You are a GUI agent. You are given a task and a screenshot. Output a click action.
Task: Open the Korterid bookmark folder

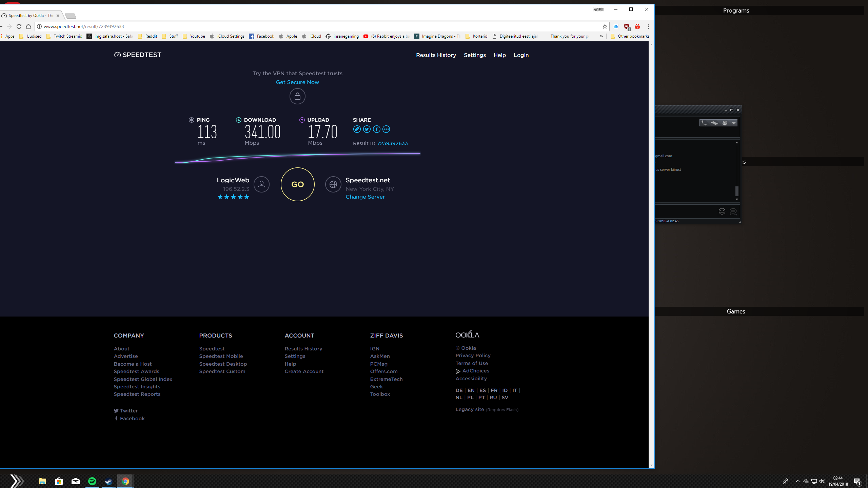(x=476, y=36)
